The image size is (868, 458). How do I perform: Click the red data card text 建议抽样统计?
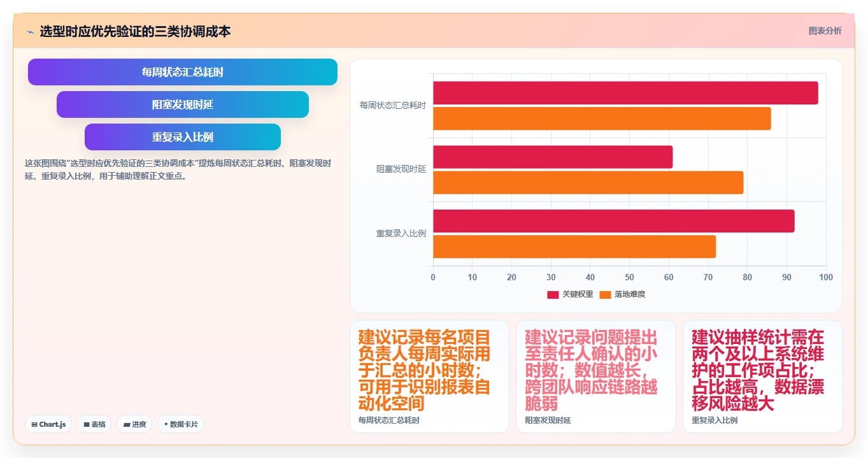[758, 370]
